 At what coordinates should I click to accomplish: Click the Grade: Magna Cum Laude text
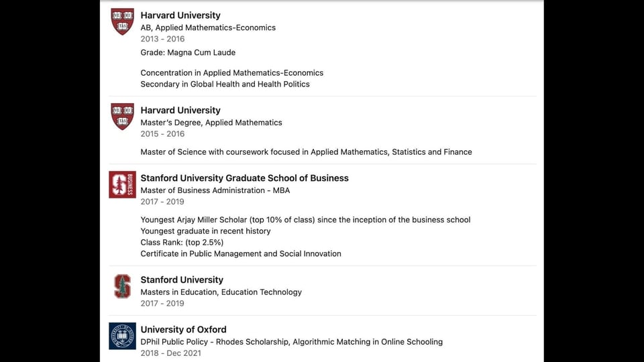click(188, 52)
